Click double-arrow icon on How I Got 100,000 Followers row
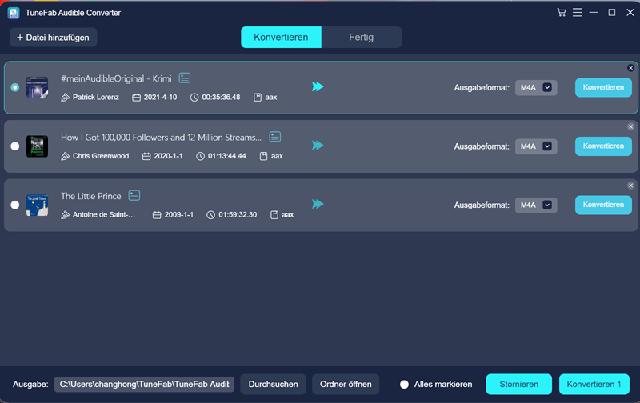 317,146
